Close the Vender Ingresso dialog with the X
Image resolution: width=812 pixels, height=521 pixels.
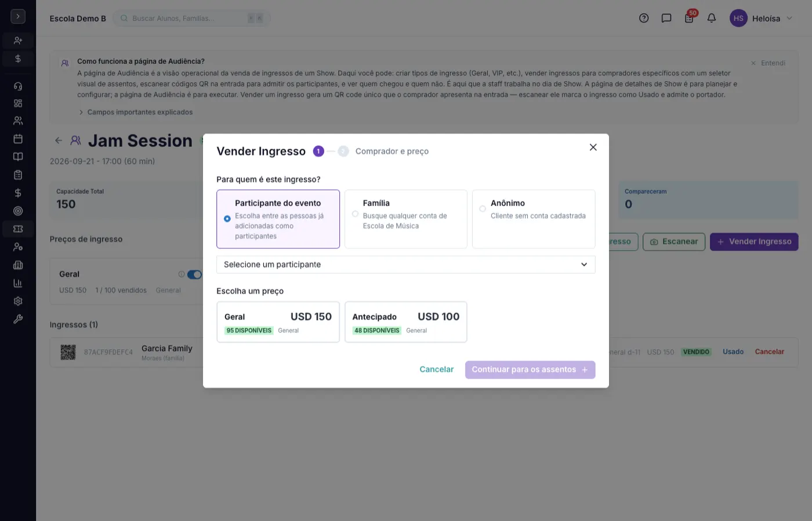click(593, 147)
